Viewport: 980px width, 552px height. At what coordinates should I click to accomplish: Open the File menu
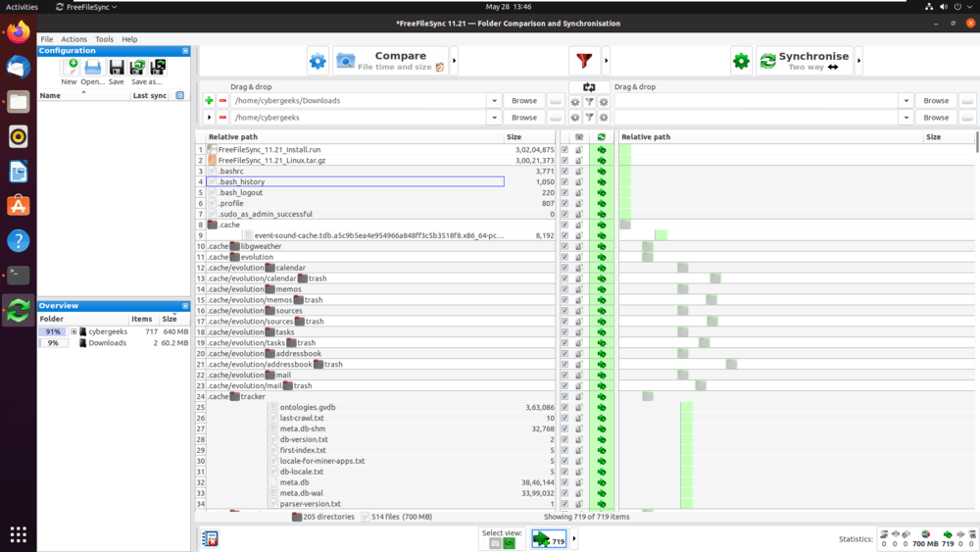[47, 39]
